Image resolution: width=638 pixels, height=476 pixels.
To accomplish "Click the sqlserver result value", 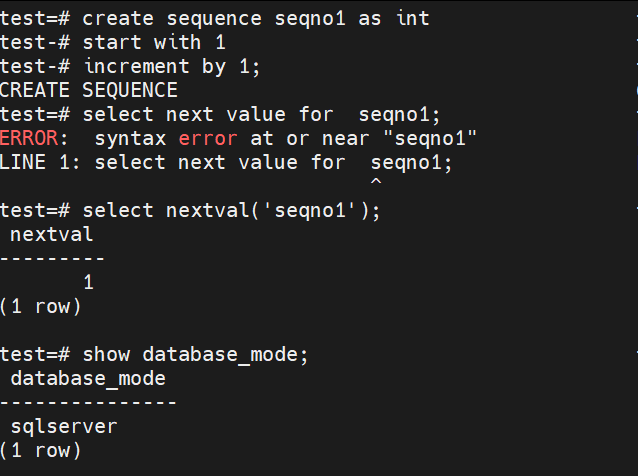I will pos(64,427).
